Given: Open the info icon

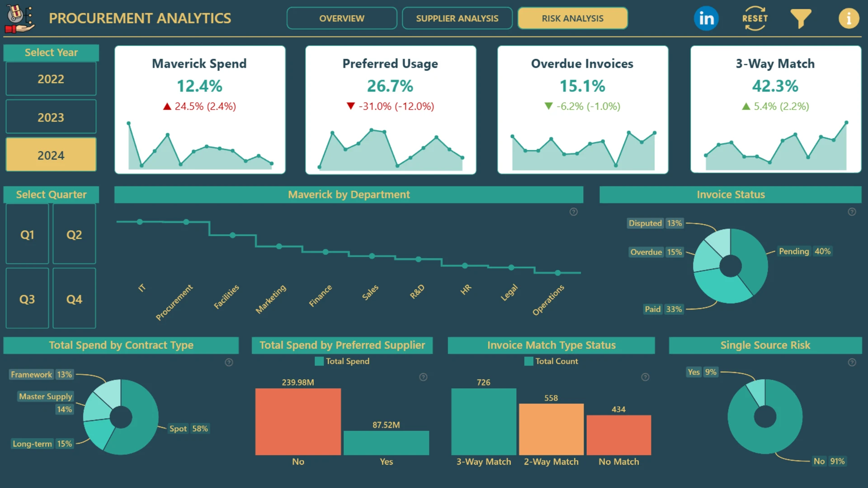Looking at the screenshot, I should 849,19.
